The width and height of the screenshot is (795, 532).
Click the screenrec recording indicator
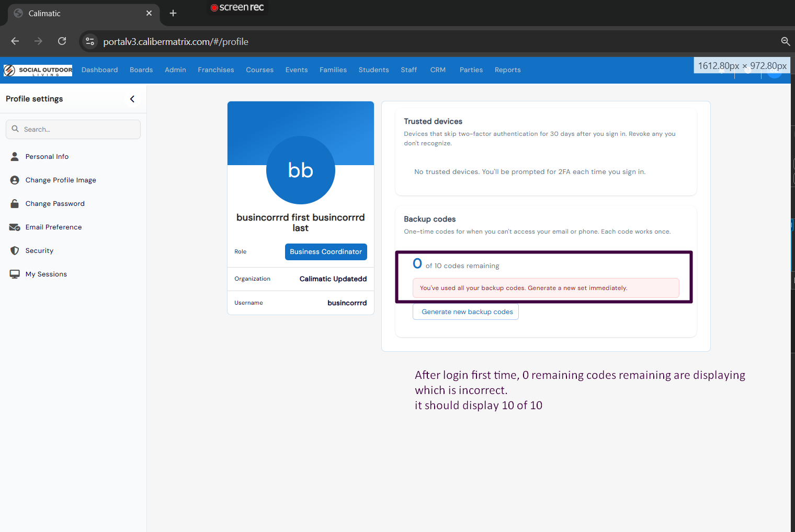point(237,7)
